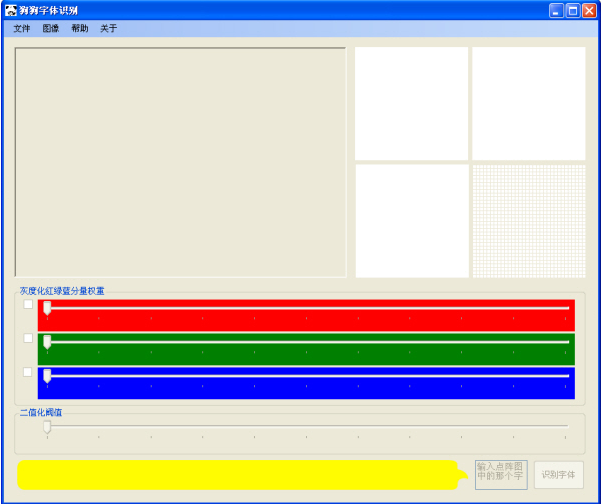Click the green weight slider thumb
Screen dimensions: 601x504
click(47, 342)
